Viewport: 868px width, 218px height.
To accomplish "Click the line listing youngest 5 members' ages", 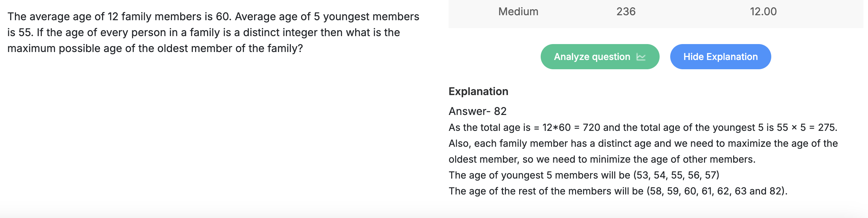I will pyautogui.click(x=584, y=175).
